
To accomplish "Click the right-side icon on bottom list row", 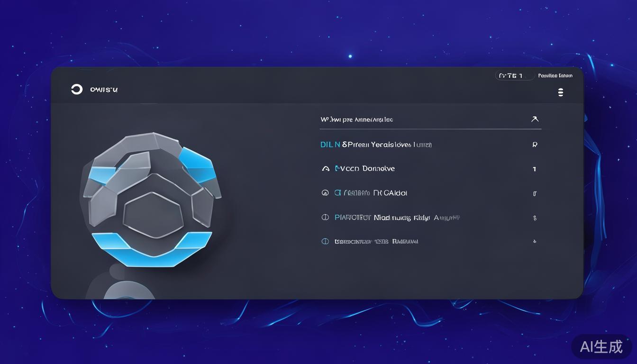I will tap(535, 242).
